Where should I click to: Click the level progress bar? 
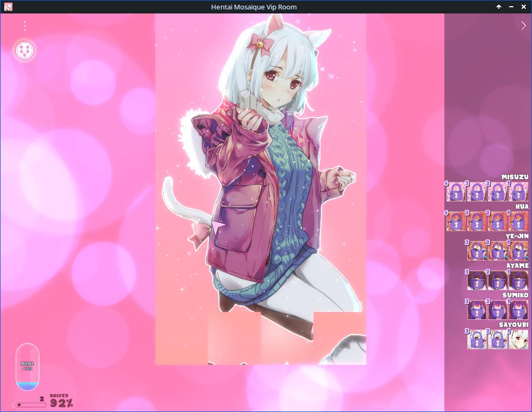pyautogui.click(x=31, y=405)
